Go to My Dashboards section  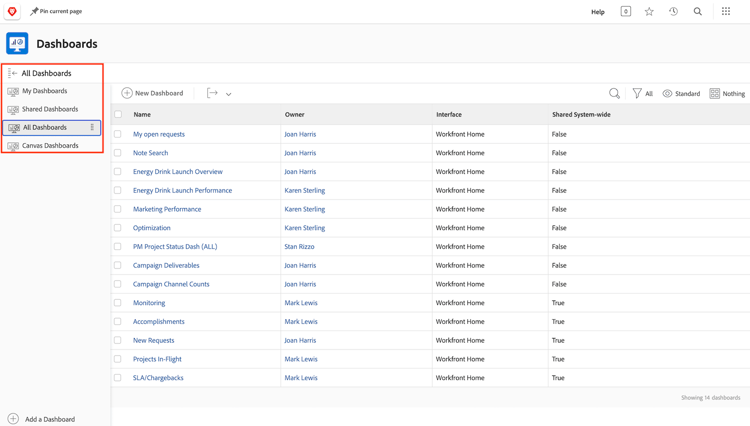(45, 91)
